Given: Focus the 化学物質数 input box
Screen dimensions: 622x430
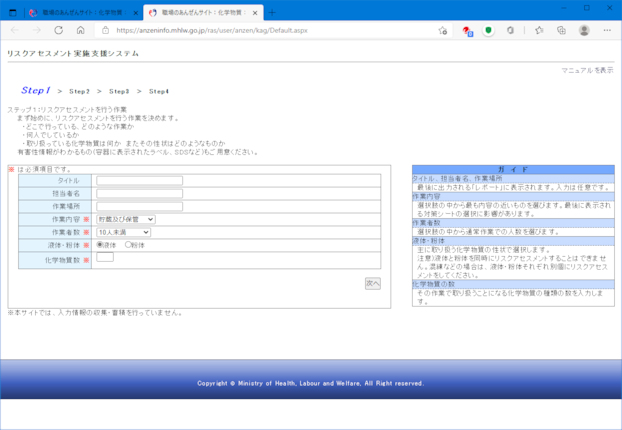Looking at the screenshot, I should pyautogui.click(x=105, y=257).
